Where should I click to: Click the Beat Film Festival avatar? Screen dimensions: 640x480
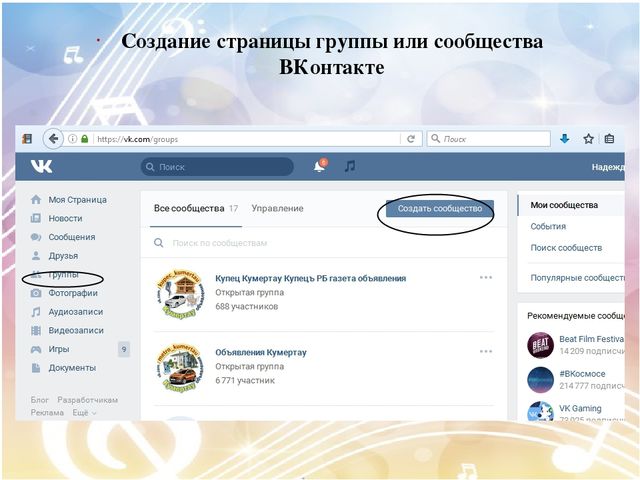tap(540, 345)
